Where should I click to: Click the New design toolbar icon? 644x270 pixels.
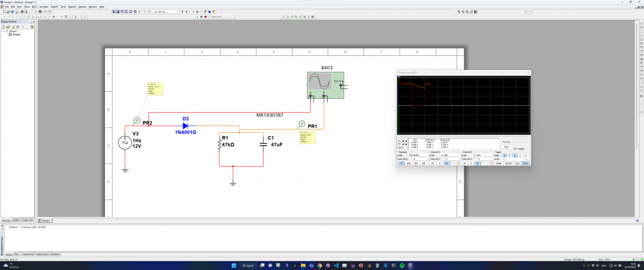tap(4, 12)
